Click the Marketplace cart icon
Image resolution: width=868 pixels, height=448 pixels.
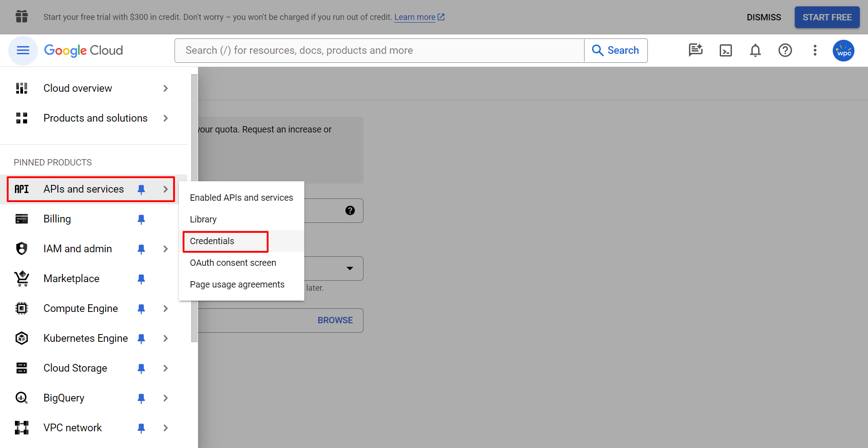(x=22, y=278)
